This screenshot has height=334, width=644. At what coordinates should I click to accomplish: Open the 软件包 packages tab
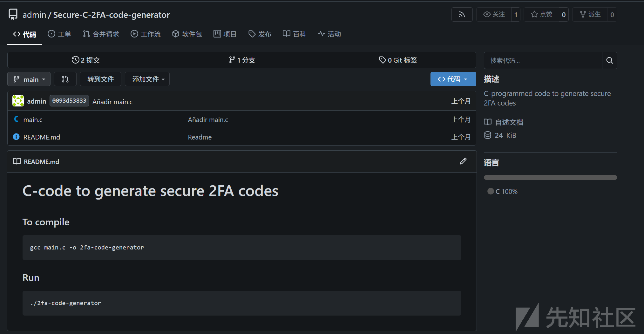pos(187,34)
